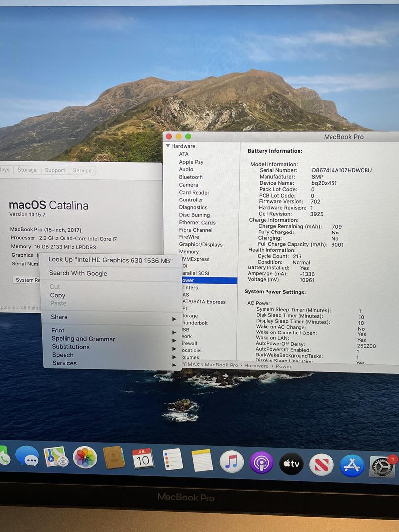The image size is (399, 532).
Task: Open Messages from the Dock
Action: click(27, 456)
